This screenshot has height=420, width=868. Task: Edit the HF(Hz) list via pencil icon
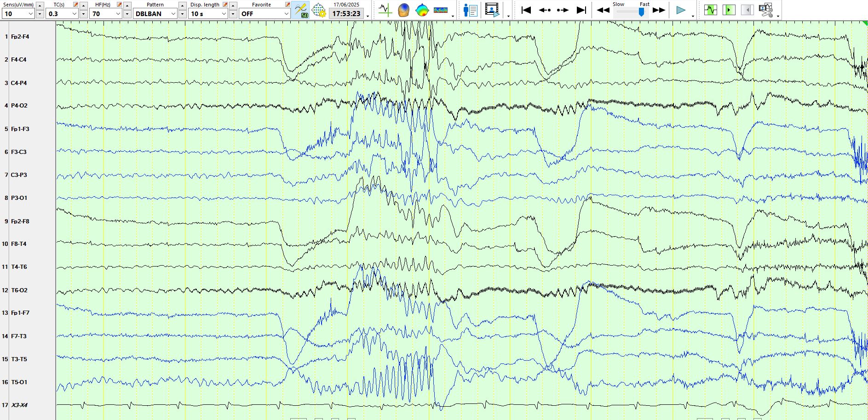[x=120, y=5]
